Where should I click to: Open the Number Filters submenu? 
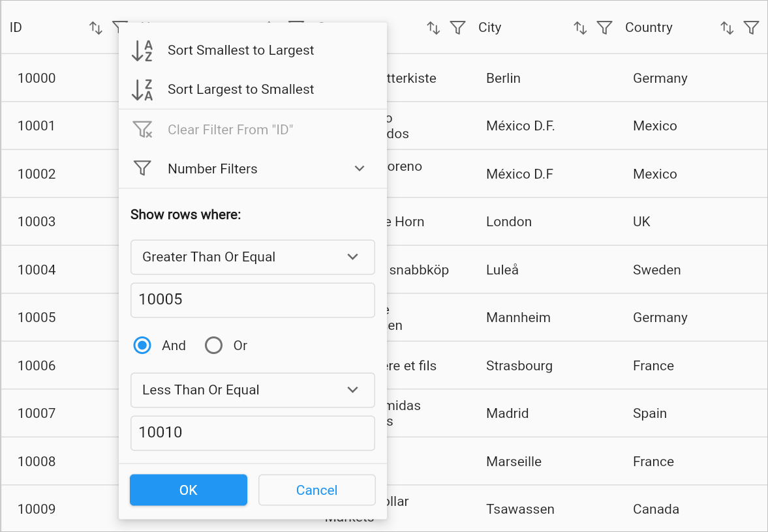(253, 168)
